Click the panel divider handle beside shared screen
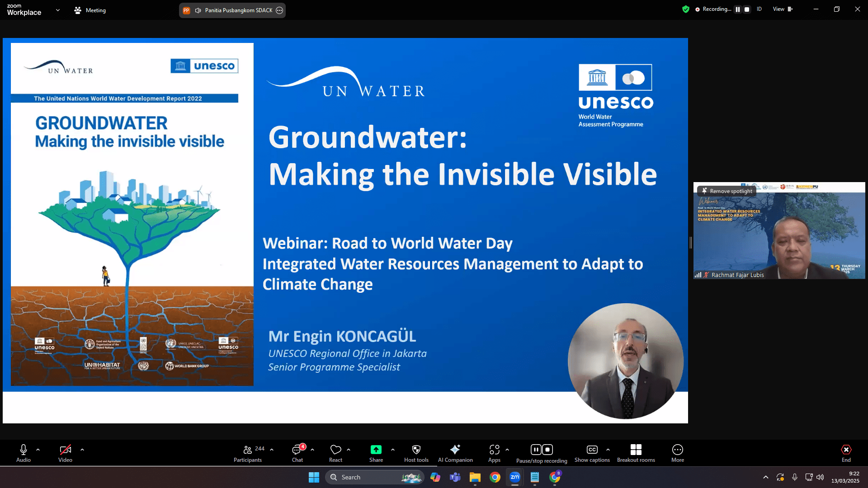Image resolution: width=868 pixels, height=488 pixels. [x=691, y=243]
